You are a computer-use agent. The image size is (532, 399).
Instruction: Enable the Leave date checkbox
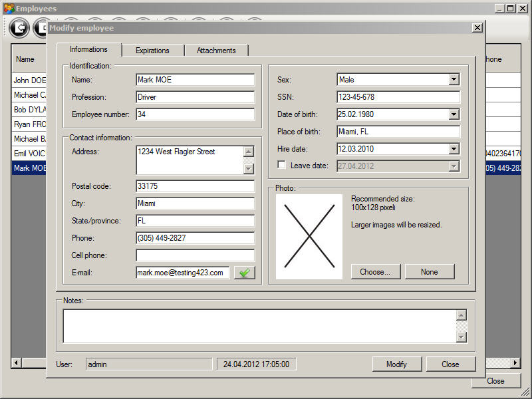282,166
